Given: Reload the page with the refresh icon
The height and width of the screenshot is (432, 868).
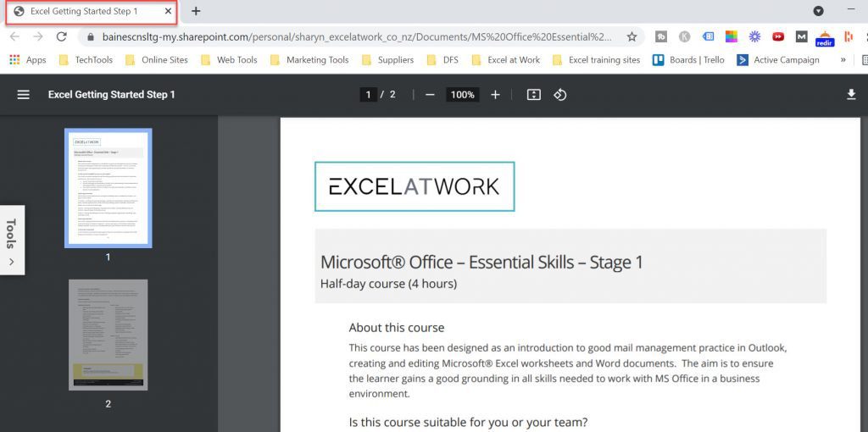Looking at the screenshot, I should [x=61, y=36].
